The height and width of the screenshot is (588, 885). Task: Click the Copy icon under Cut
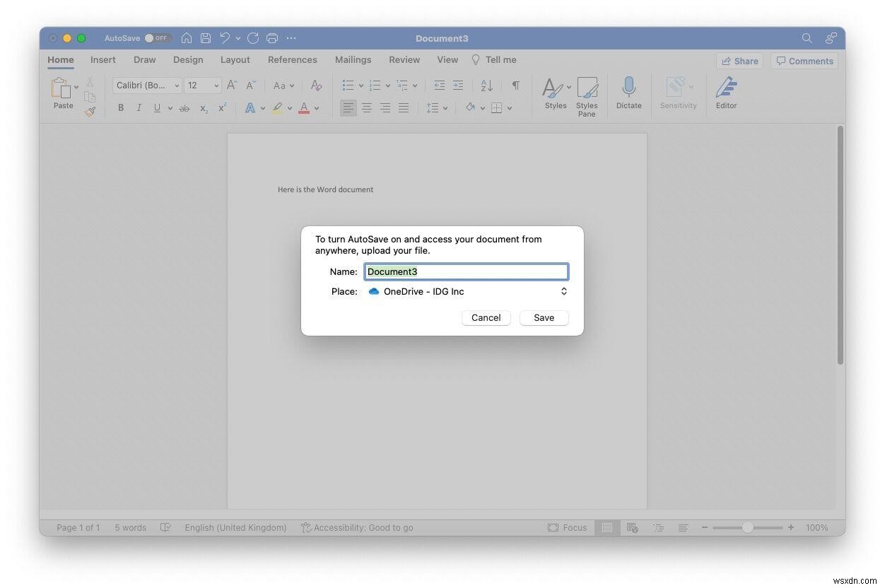90,97
